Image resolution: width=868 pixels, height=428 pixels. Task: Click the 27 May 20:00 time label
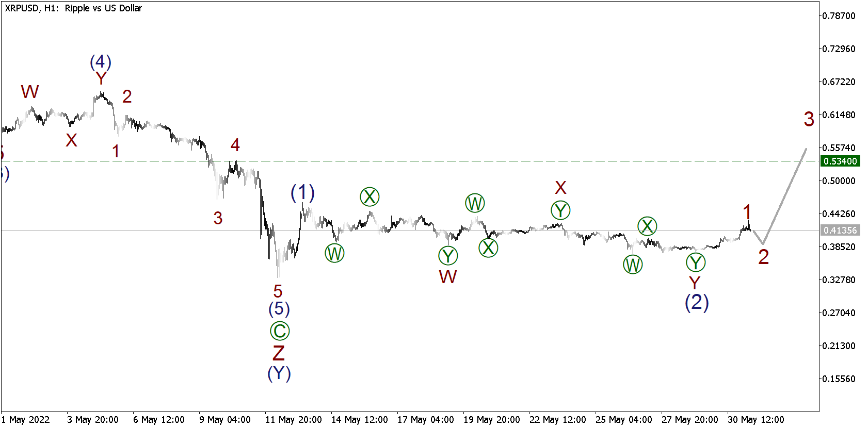coord(690,420)
